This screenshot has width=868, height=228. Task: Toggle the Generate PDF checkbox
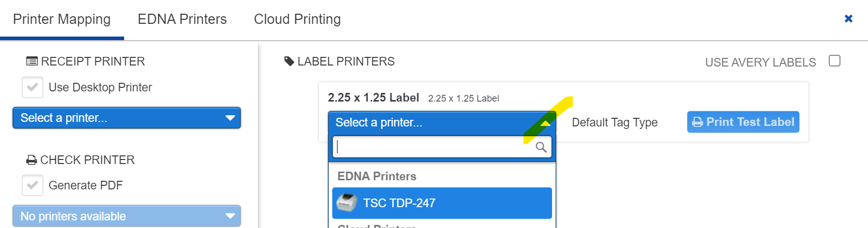(x=33, y=185)
